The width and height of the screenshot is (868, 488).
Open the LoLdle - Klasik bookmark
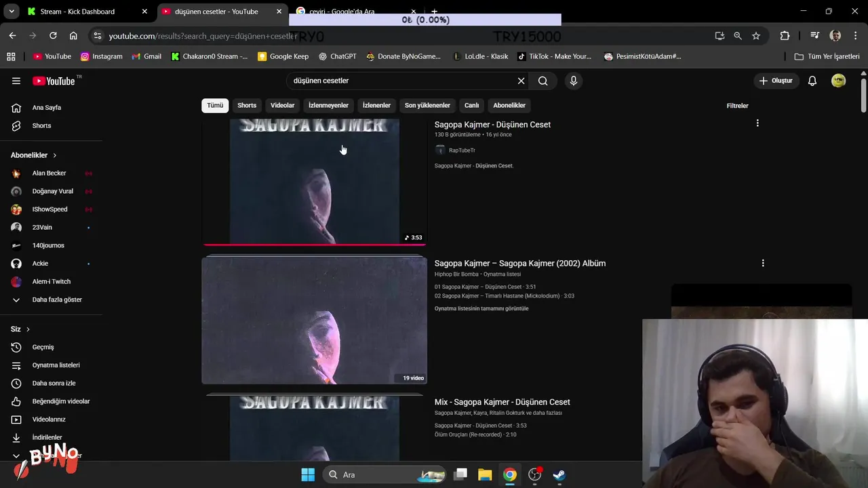pos(479,56)
